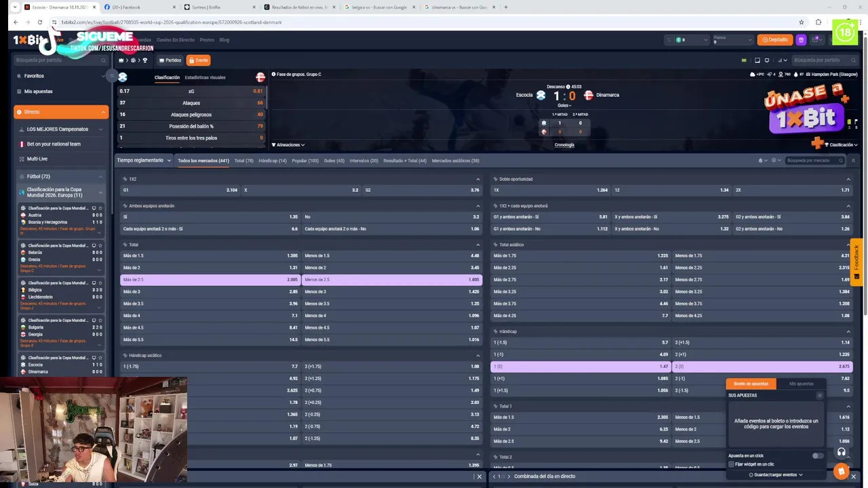Select the Hándicap (14) tab
Screen dimensions: 868x488
coord(273,161)
